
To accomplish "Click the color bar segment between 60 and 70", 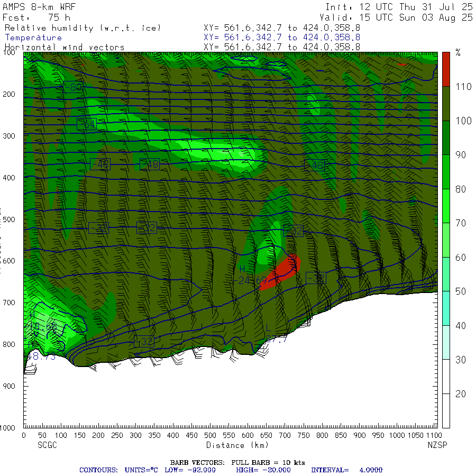I will point(446,240).
